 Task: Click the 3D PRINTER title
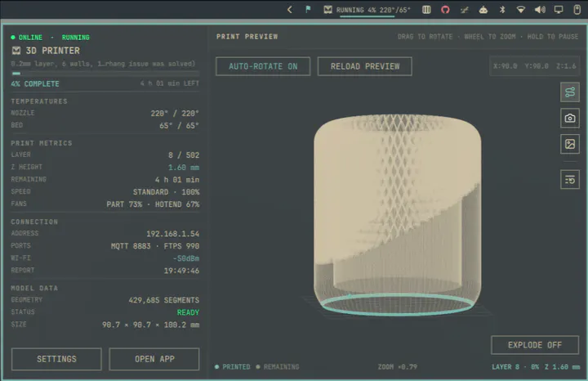(53, 51)
